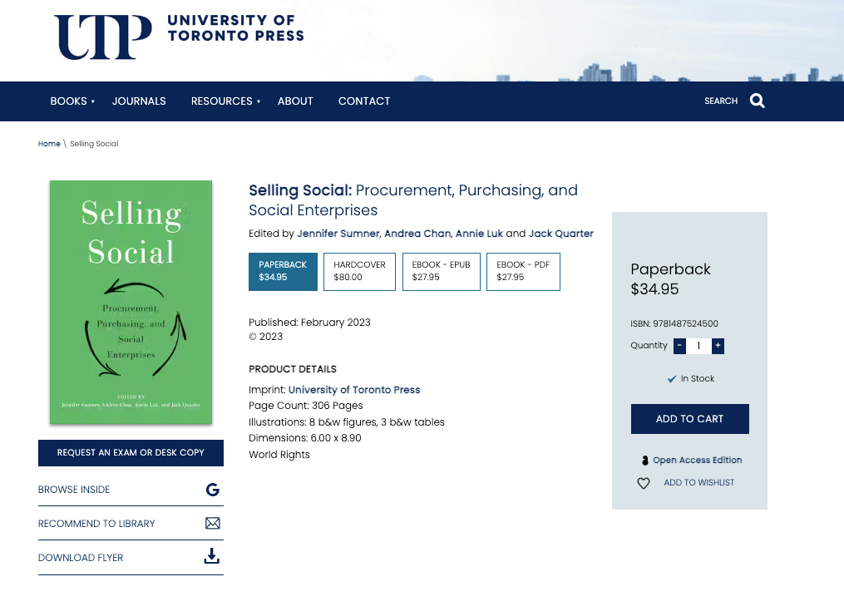The image size is (844, 616).
Task: Open editor Jennifer Sumner's page
Action: 338,234
